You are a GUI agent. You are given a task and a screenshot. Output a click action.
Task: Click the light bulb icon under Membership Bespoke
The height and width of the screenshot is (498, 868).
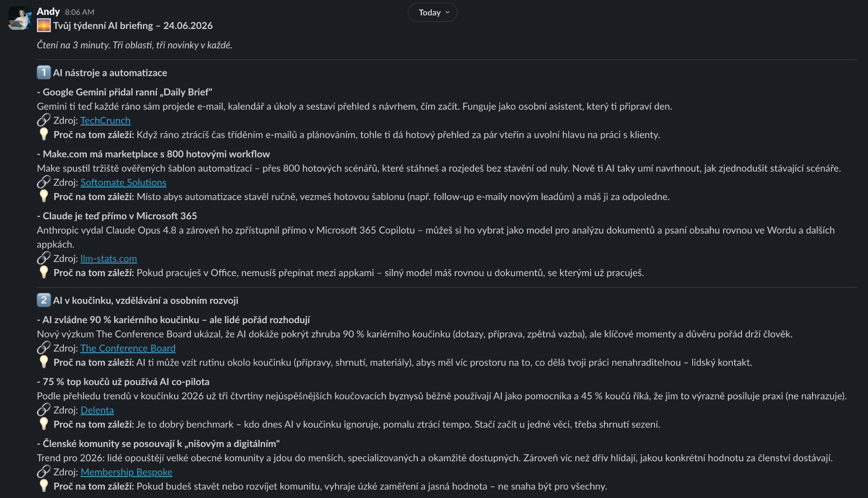(x=44, y=486)
